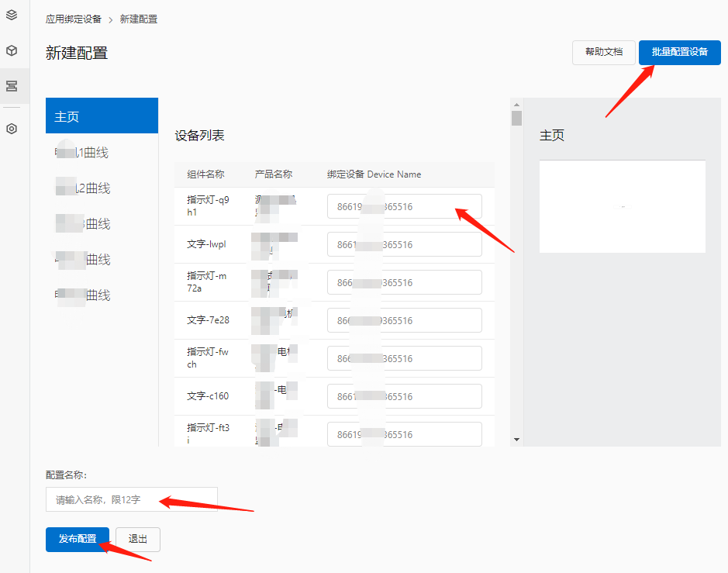Click the 配置名称 name input field
The height and width of the screenshot is (573, 728).
pyautogui.click(x=131, y=499)
